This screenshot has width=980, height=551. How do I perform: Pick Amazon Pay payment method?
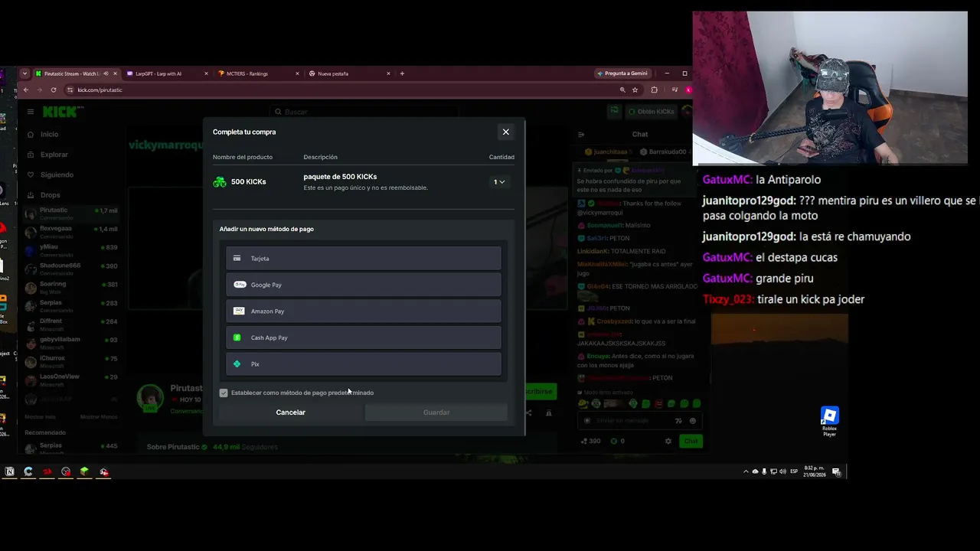[x=364, y=311]
